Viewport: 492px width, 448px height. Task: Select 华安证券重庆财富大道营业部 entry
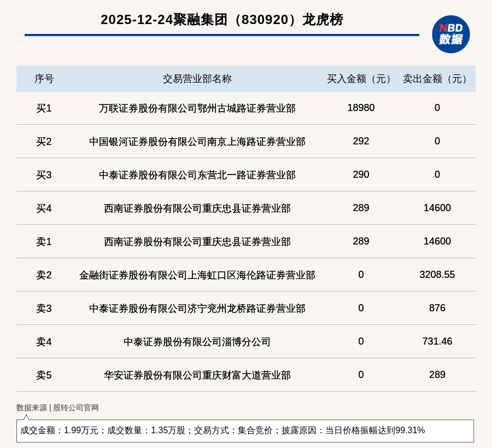click(x=197, y=375)
